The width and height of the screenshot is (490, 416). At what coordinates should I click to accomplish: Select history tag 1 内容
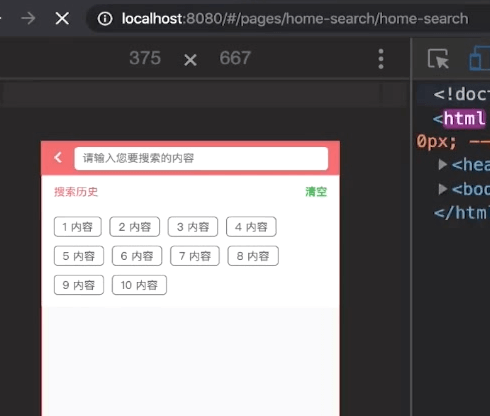tap(78, 227)
